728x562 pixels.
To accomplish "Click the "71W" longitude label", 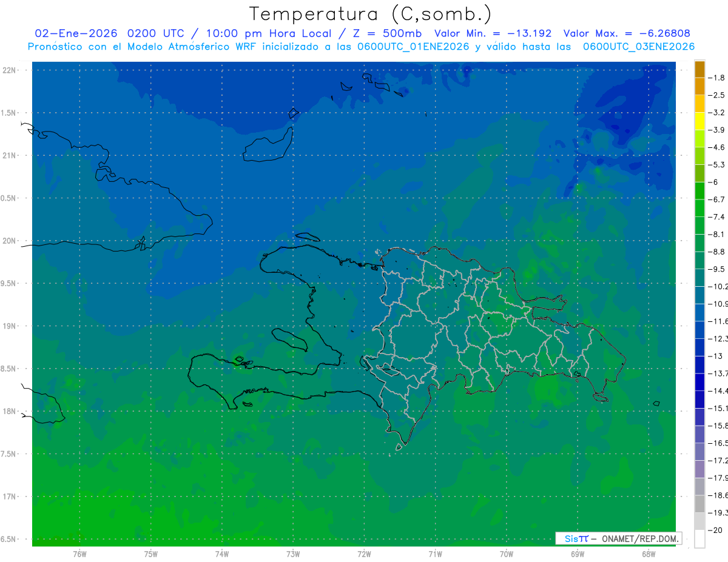I will (x=435, y=554).
